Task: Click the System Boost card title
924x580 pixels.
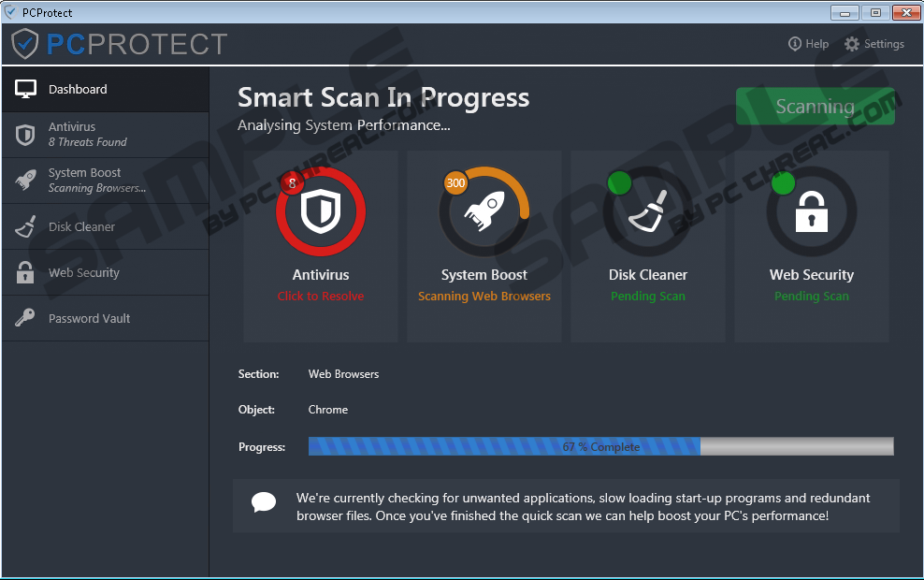Action: (484, 275)
